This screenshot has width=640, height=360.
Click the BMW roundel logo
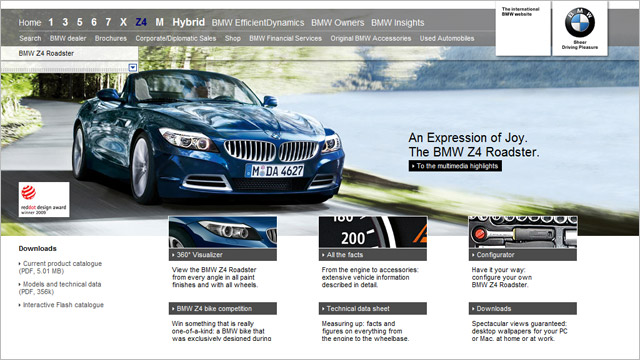pos(580,22)
